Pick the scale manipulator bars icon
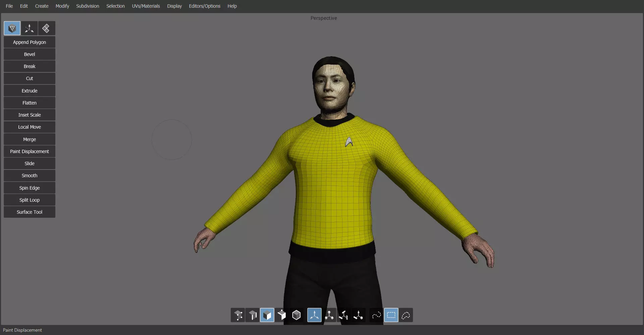 [343, 315]
